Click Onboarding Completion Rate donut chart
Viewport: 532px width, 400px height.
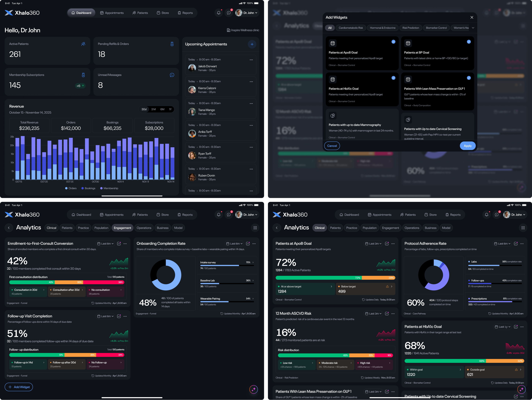tap(166, 275)
